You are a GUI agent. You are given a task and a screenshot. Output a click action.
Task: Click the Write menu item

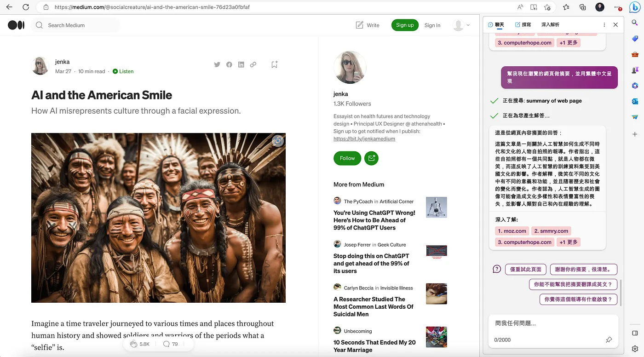368,25
